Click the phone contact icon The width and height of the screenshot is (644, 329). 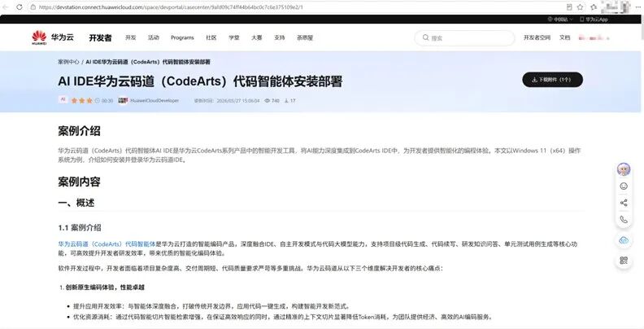(624, 220)
